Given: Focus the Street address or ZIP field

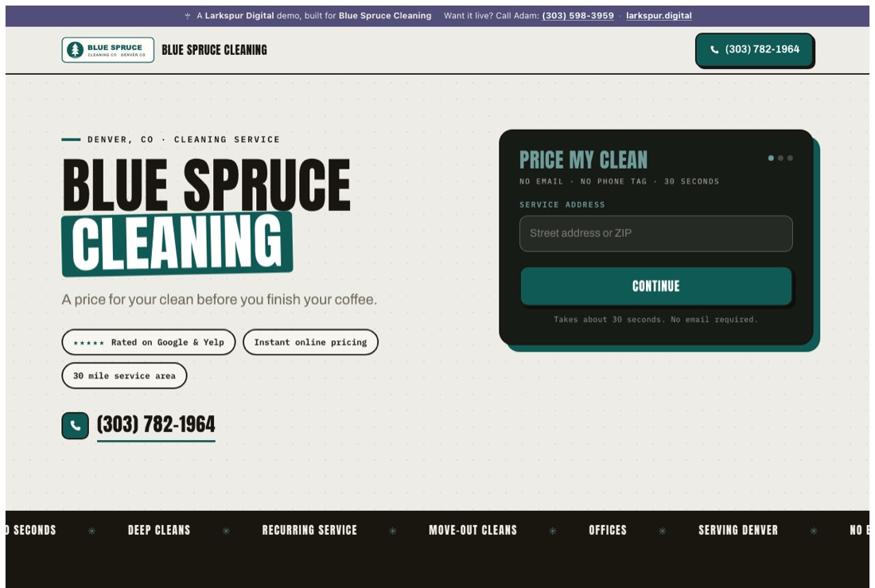Looking at the screenshot, I should [x=655, y=233].
